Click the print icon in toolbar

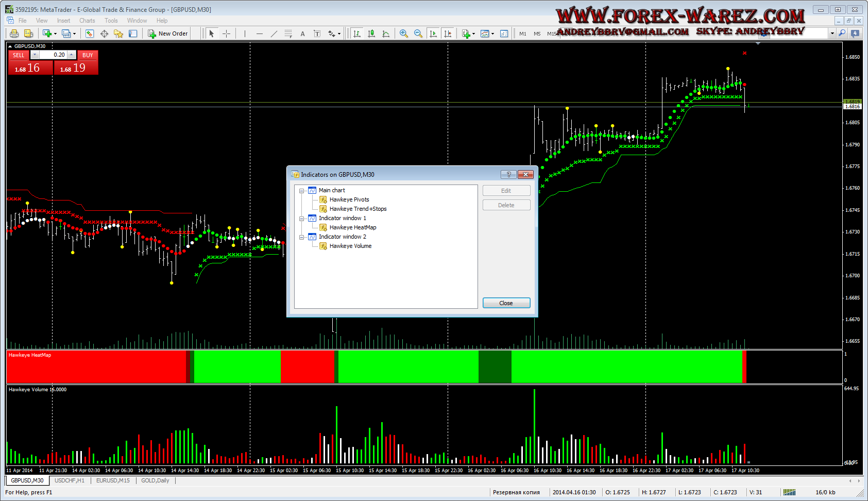click(x=14, y=34)
